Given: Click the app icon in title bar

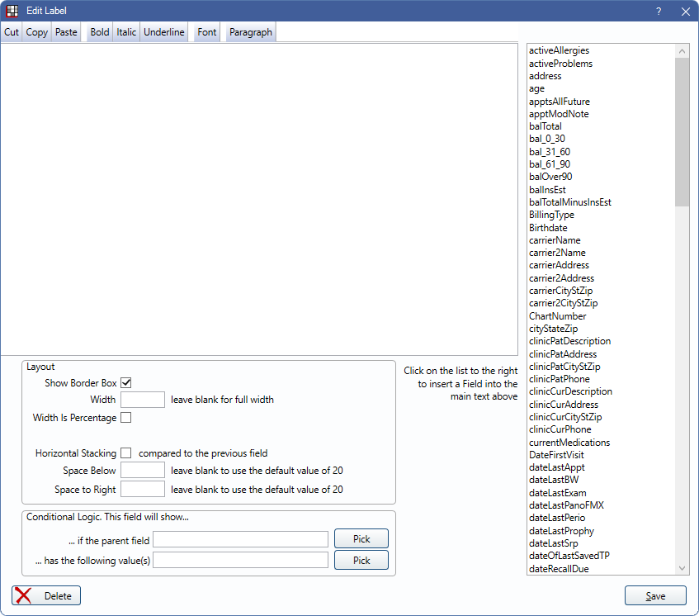Looking at the screenshot, I should pyautogui.click(x=12, y=12).
